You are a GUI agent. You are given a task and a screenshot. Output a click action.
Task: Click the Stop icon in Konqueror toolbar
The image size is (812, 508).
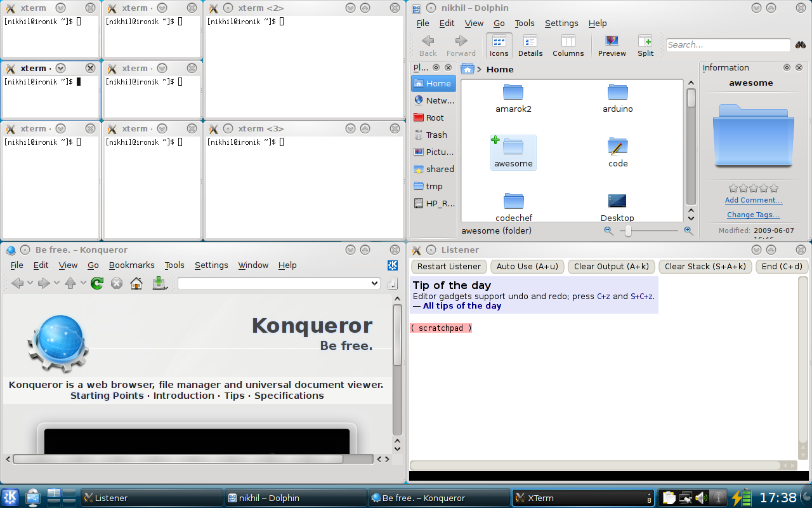(117, 283)
